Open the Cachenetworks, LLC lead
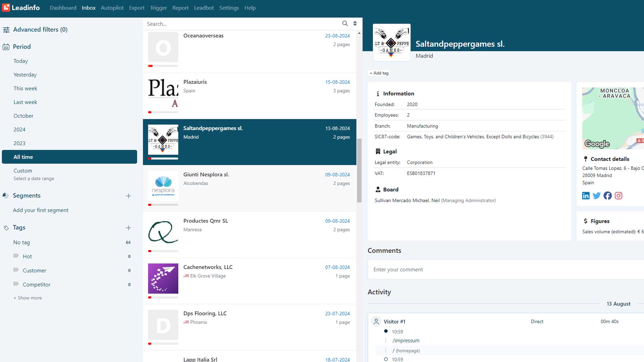Screen dimensions: 644x362 pos(250,281)
